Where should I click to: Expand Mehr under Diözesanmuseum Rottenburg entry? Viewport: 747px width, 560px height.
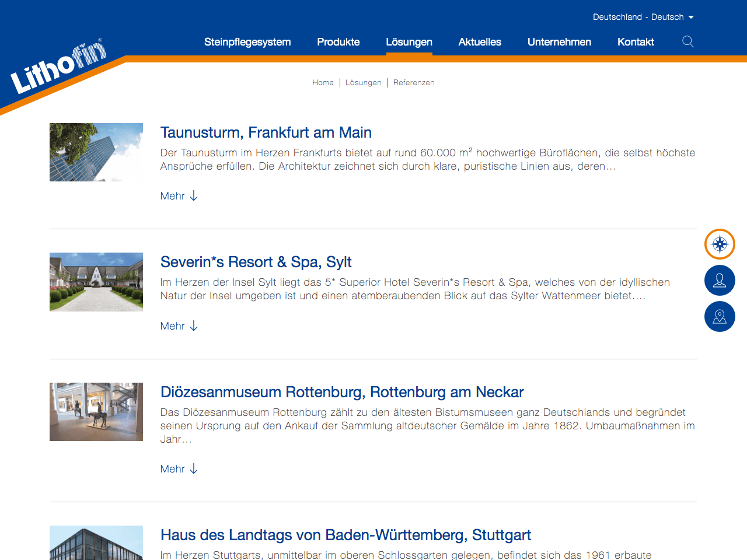pyautogui.click(x=179, y=469)
